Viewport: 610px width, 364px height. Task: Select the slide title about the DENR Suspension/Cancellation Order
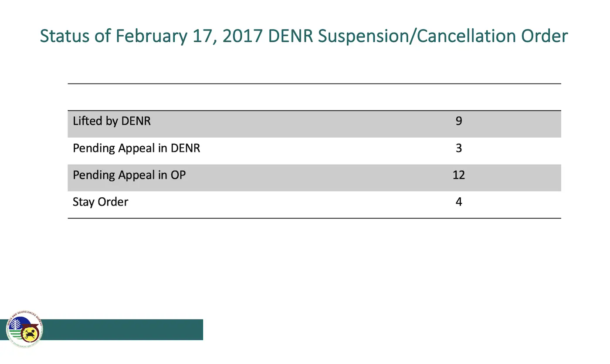click(x=304, y=36)
